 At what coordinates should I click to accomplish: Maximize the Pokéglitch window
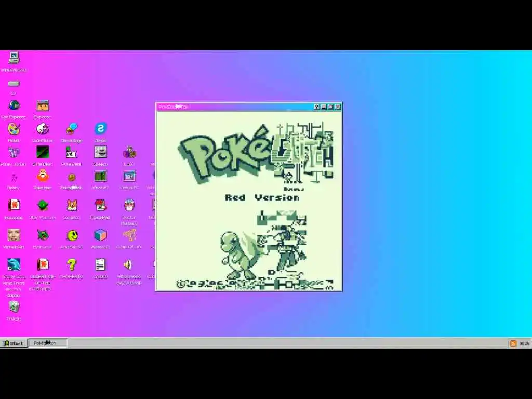(x=331, y=107)
